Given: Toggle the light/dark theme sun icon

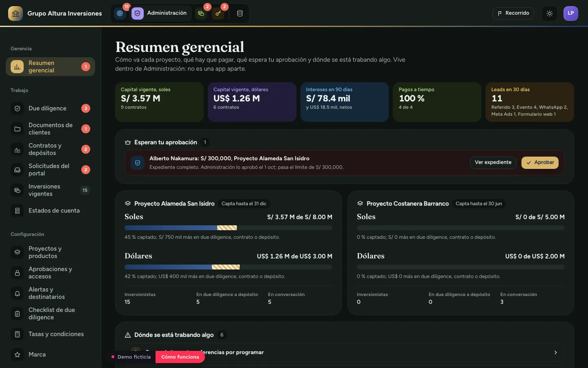Looking at the screenshot, I should click(x=550, y=13).
